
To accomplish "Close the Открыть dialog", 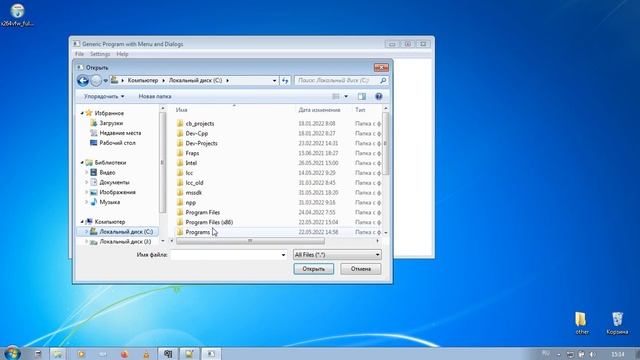I will [381, 67].
